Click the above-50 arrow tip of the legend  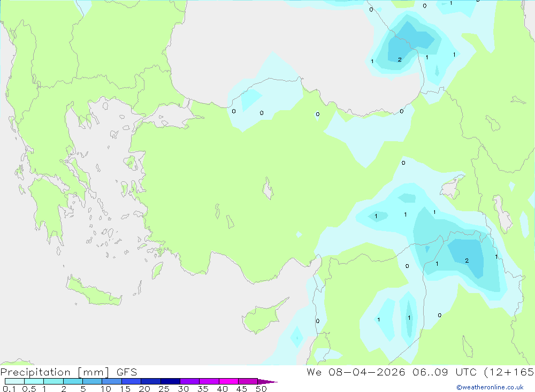click(x=267, y=382)
